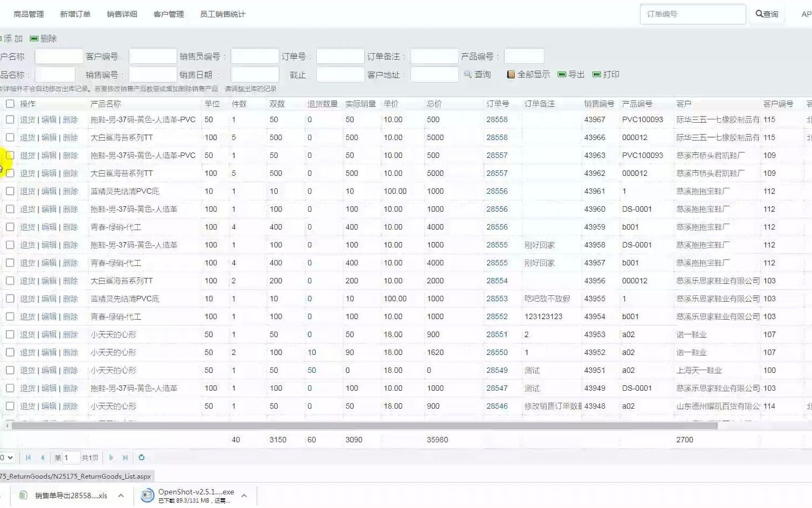
Task: Sort by 销售编号 column header
Action: pyautogui.click(x=599, y=104)
